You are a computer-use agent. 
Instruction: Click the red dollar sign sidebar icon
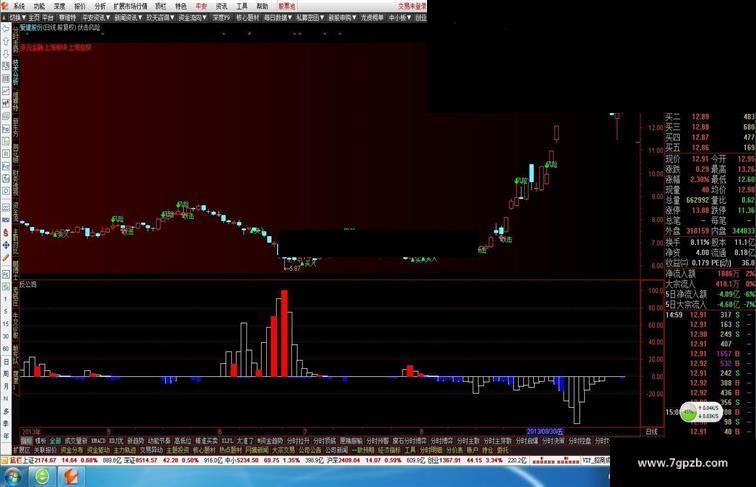coord(6,232)
